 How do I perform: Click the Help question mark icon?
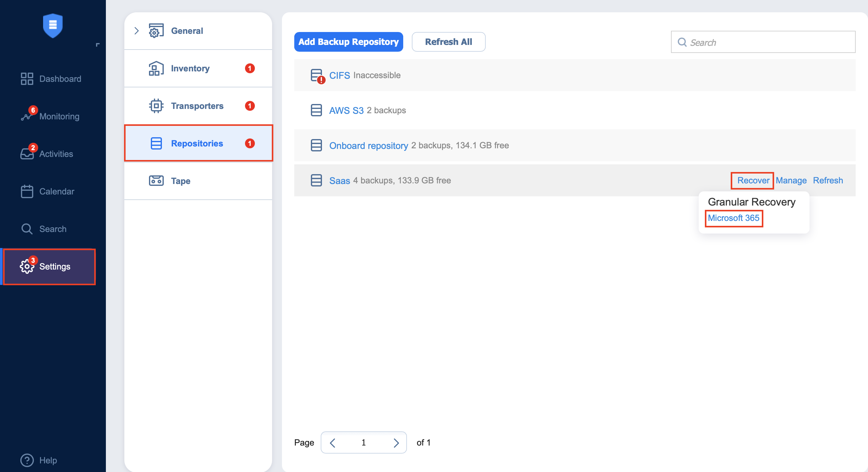coord(27,460)
